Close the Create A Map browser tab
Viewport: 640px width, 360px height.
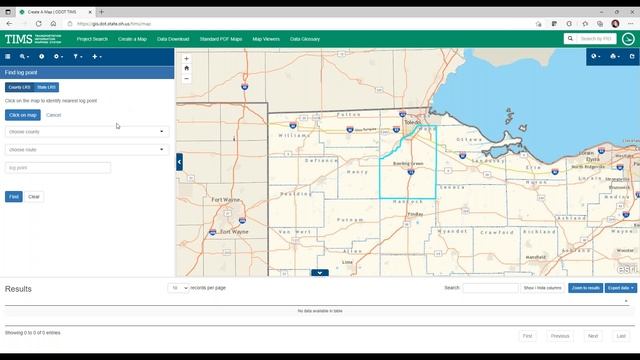click(x=90, y=12)
